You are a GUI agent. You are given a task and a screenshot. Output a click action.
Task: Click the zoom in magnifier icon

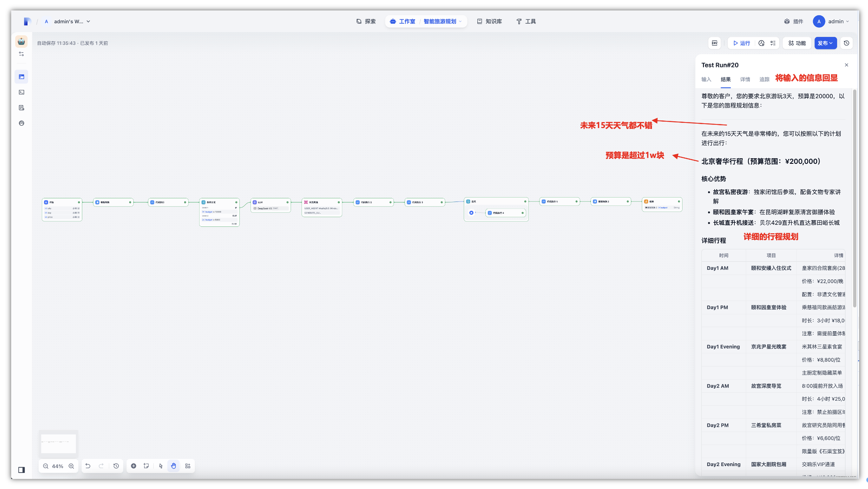71,466
